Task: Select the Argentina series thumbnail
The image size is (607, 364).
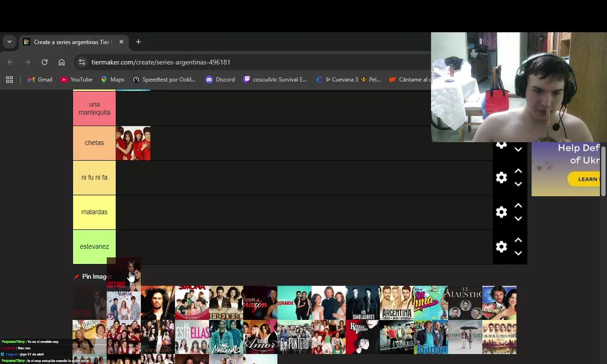Action: 397,303
